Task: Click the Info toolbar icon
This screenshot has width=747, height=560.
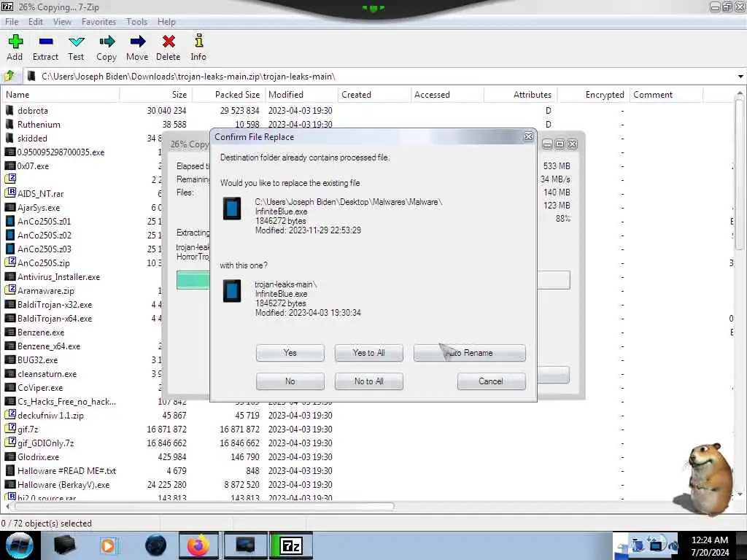Action: coord(198,41)
